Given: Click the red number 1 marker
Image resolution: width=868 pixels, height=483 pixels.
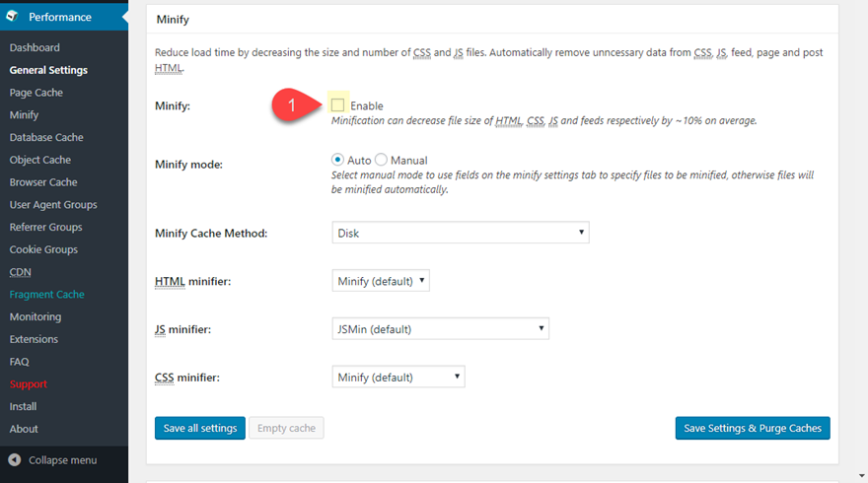Looking at the screenshot, I should 290,104.
